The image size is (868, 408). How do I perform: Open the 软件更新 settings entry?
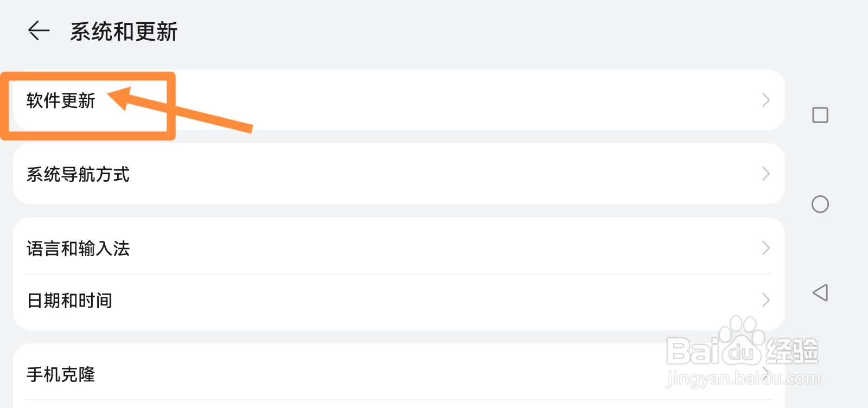coord(399,100)
